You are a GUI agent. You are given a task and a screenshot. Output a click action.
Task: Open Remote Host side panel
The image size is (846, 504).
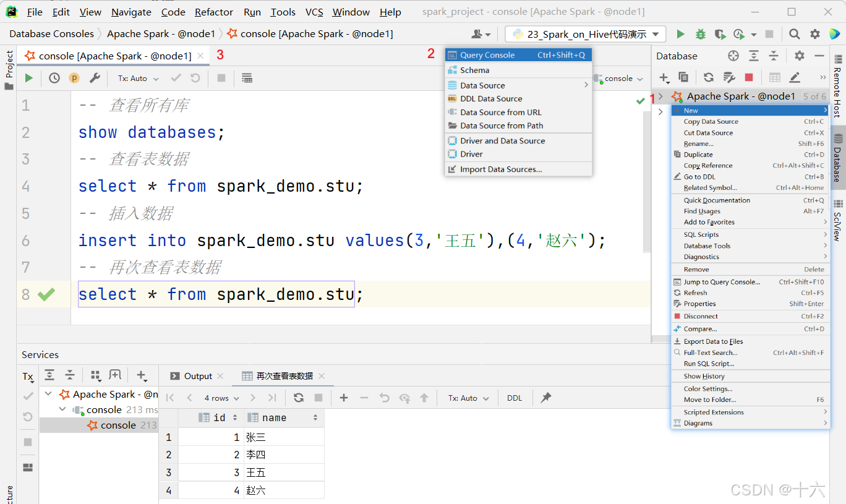click(837, 85)
